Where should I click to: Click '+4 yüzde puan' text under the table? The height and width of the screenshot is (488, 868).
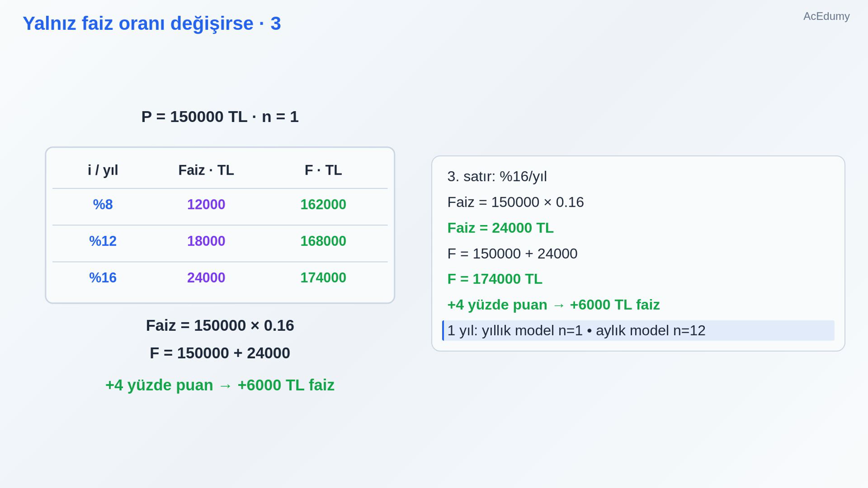click(159, 385)
